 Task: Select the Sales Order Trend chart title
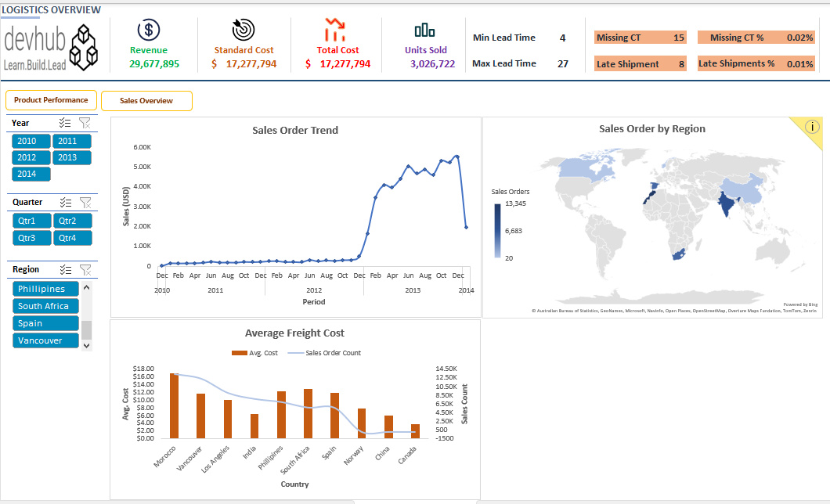click(295, 130)
